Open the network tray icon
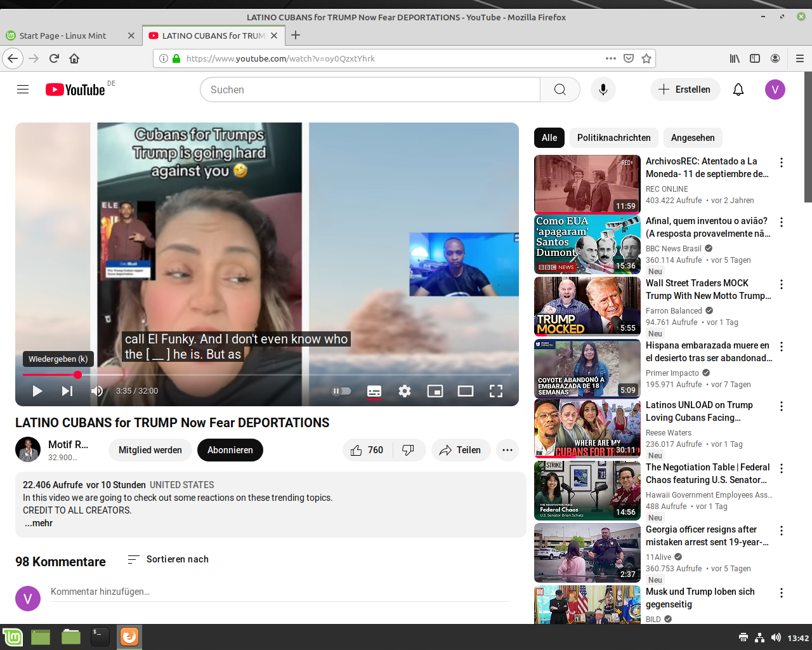The width and height of the screenshot is (812, 650). click(759, 637)
